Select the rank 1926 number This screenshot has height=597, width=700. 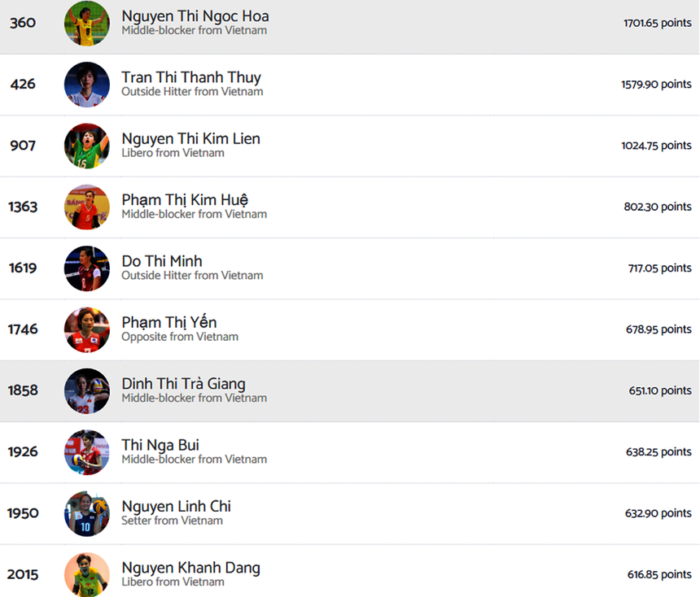[23, 452]
